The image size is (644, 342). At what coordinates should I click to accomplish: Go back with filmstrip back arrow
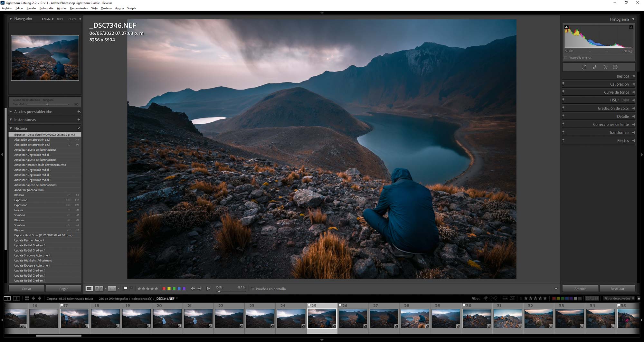pyautogui.click(x=33, y=299)
